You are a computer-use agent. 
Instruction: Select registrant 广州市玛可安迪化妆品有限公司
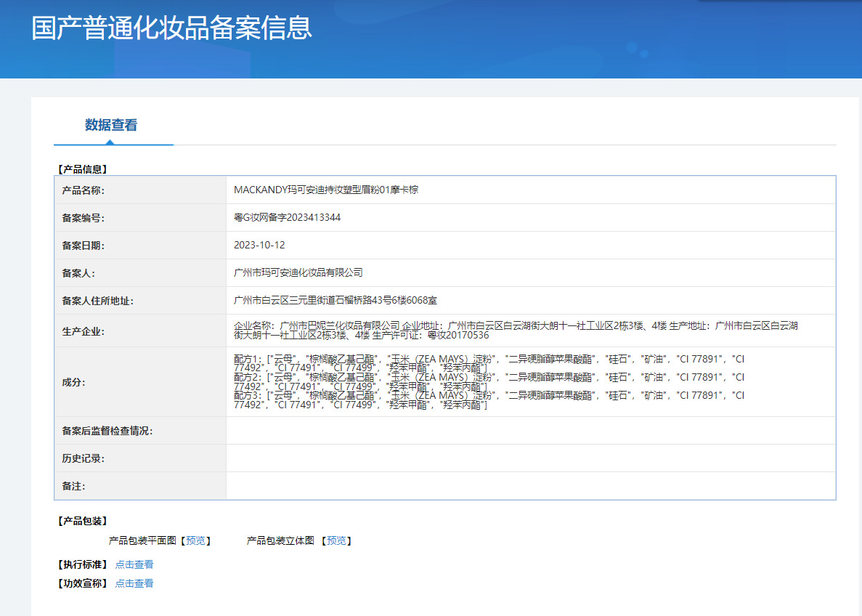coord(298,272)
